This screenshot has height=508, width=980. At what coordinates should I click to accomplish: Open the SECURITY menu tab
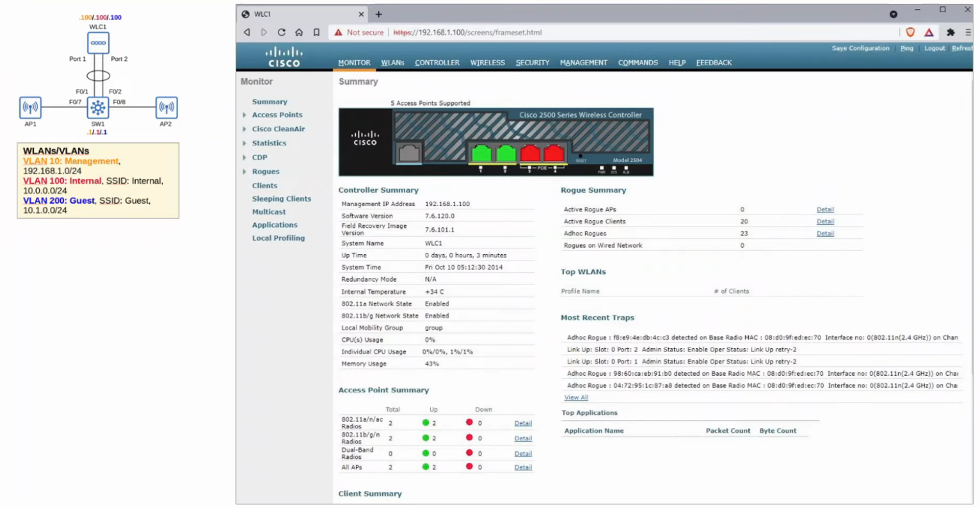532,63
